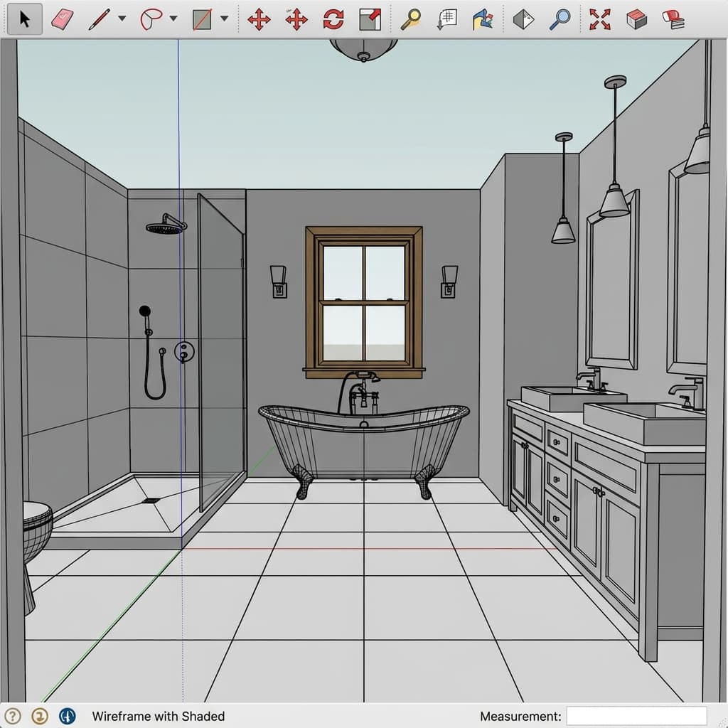Viewport: 728px width, 728px height.
Task: Click the question mark help icon in status bar
Action: coord(14,716)
